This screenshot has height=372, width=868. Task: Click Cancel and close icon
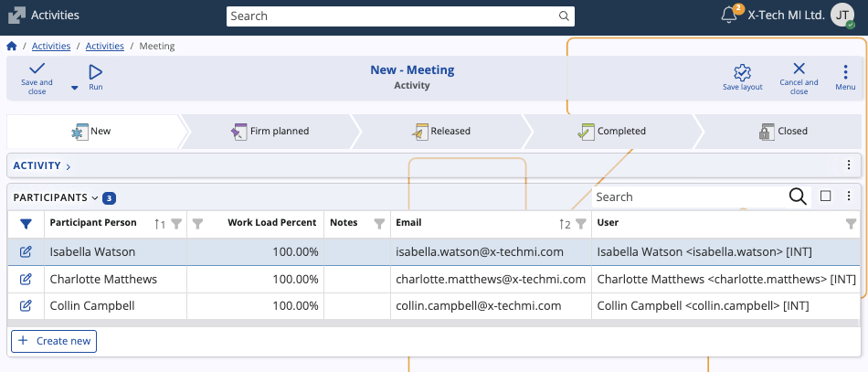[799, 69]
